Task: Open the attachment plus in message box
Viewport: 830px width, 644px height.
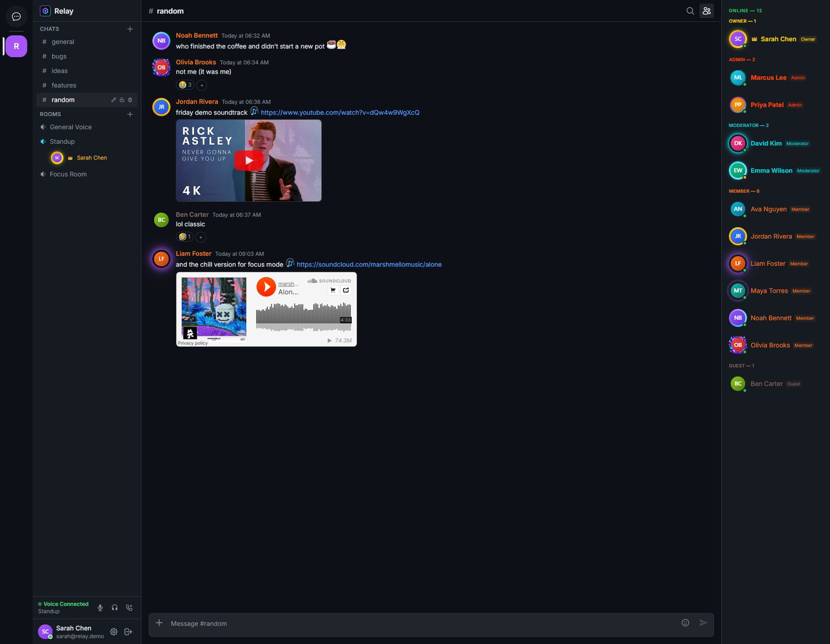Action: [x=159, y=623]
